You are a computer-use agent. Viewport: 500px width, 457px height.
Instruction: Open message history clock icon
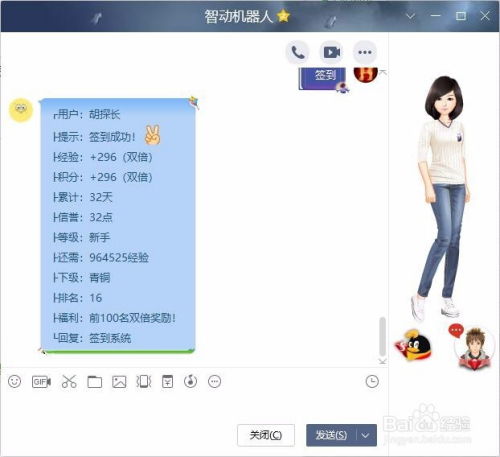pos(372,381)
